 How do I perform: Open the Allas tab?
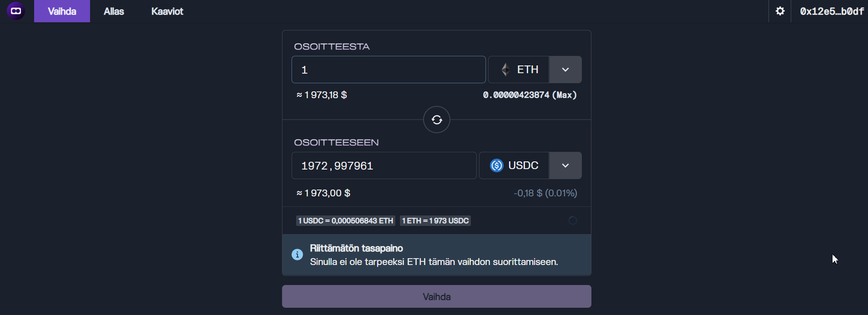point(114,11)
